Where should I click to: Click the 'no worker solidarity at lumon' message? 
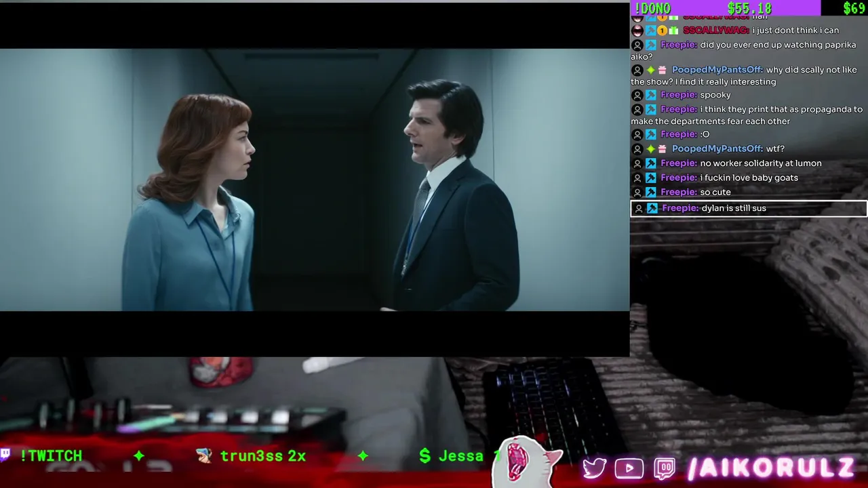coord(761,163)
